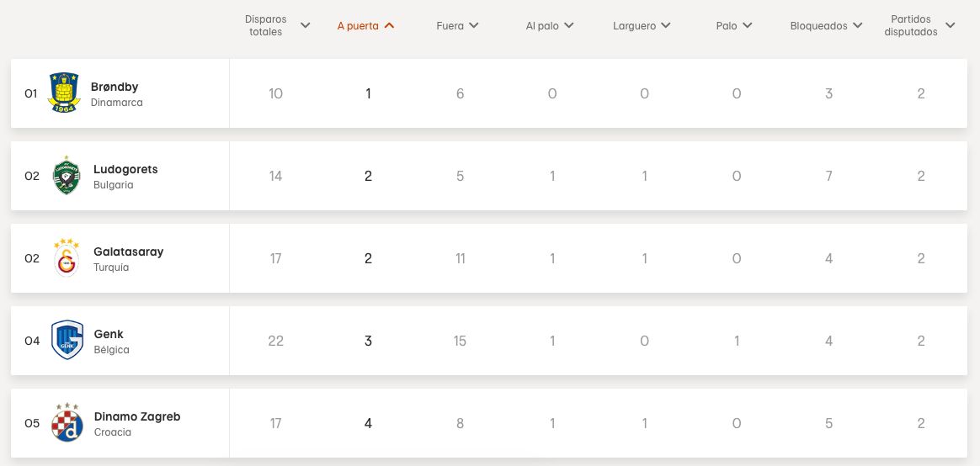The image size is (980, 466).
Task: Toggle A puerta ascending sort arrow
Action: (389, 25)
